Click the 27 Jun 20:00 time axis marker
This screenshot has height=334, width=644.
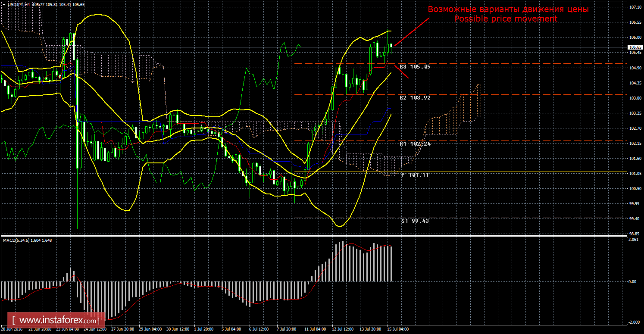coord(122,329)
